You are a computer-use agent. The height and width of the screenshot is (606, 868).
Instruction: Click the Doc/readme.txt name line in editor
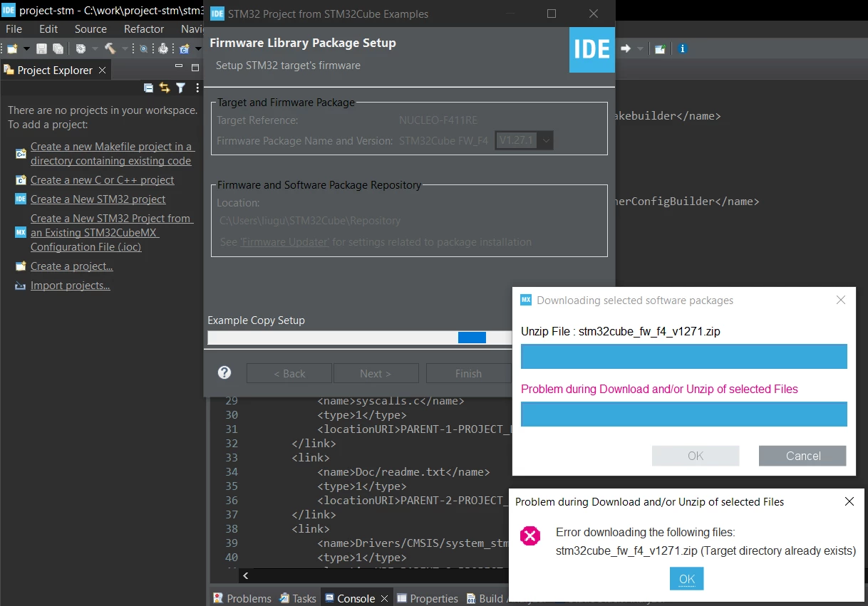(403, 471)
